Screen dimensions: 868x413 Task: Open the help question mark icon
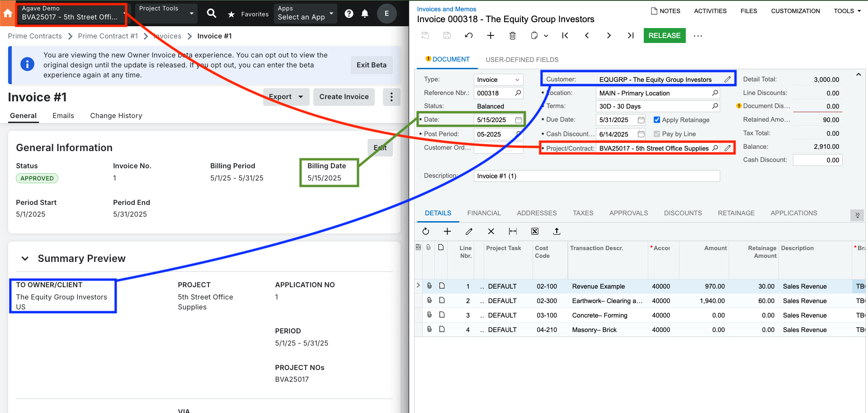349,14
